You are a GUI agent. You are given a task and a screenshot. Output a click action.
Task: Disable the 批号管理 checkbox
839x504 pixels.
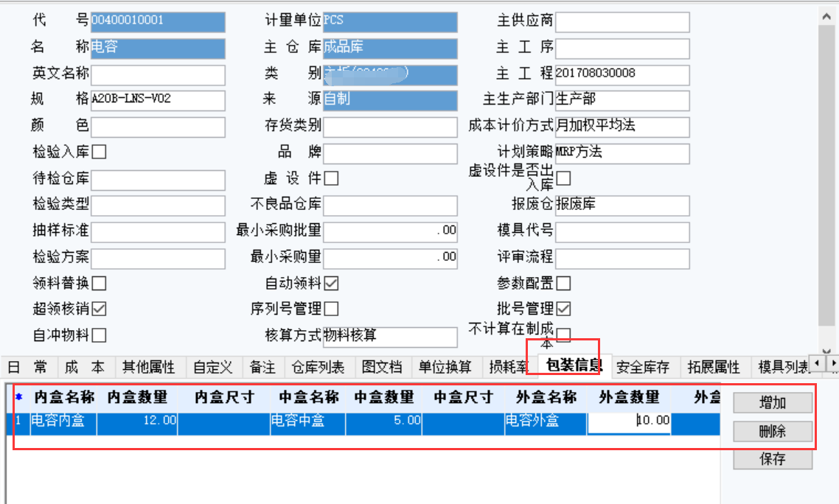point(563,308)
